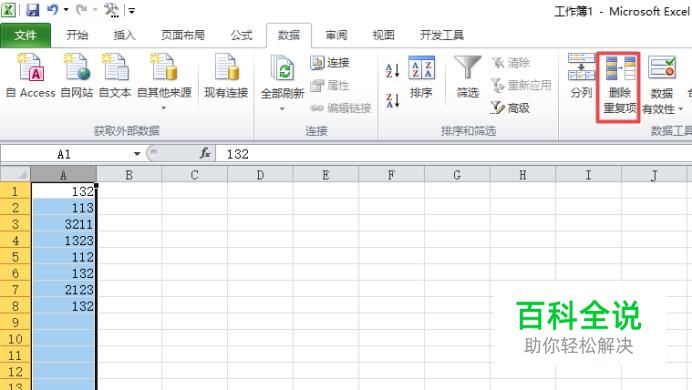Click cell A4 containing 1323
The width and height of the screenshot is (692, 390).
tap(64, 240)
